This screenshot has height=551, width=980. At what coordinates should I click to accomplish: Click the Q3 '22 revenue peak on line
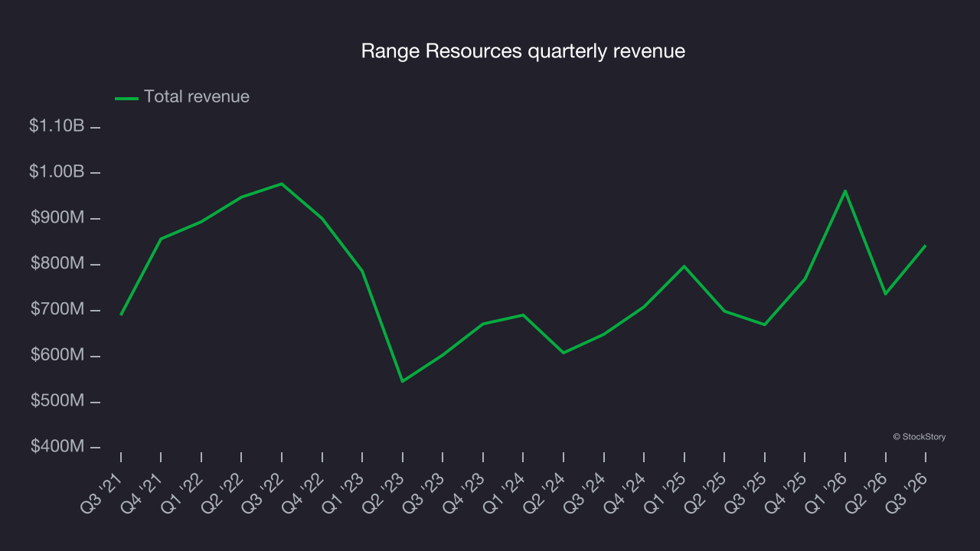tap(282, 184)
